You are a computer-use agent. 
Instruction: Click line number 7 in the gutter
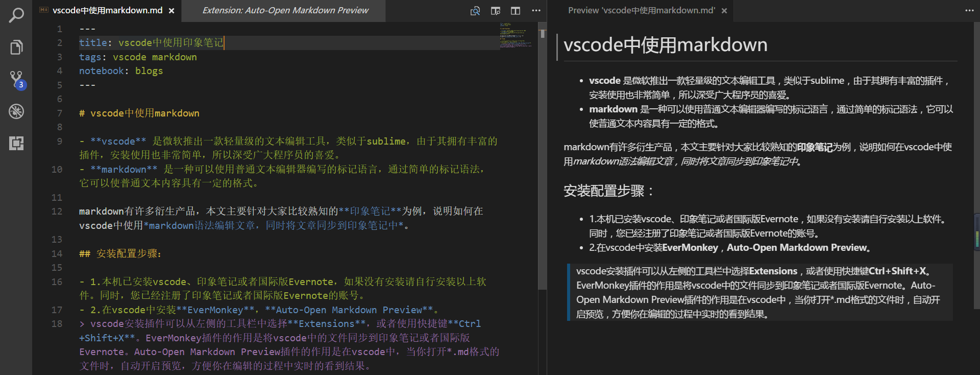point(60,113)
